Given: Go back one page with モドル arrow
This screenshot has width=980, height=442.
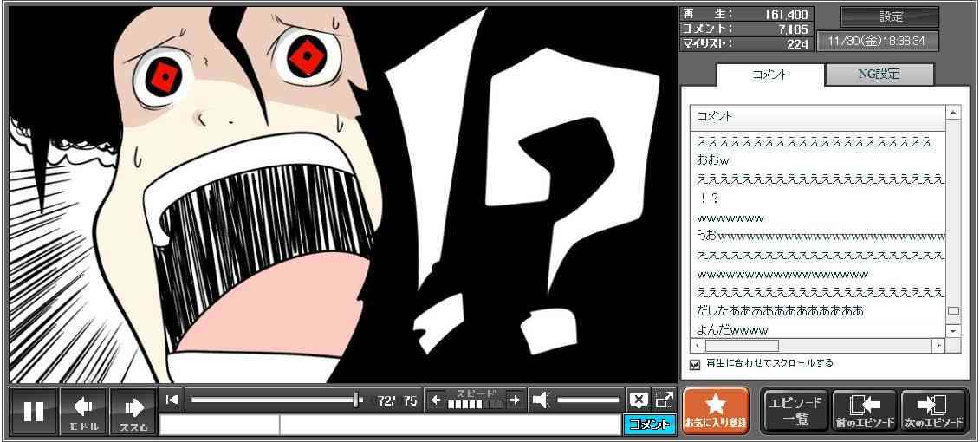Looking at the screenshot, I should [84, 411].
